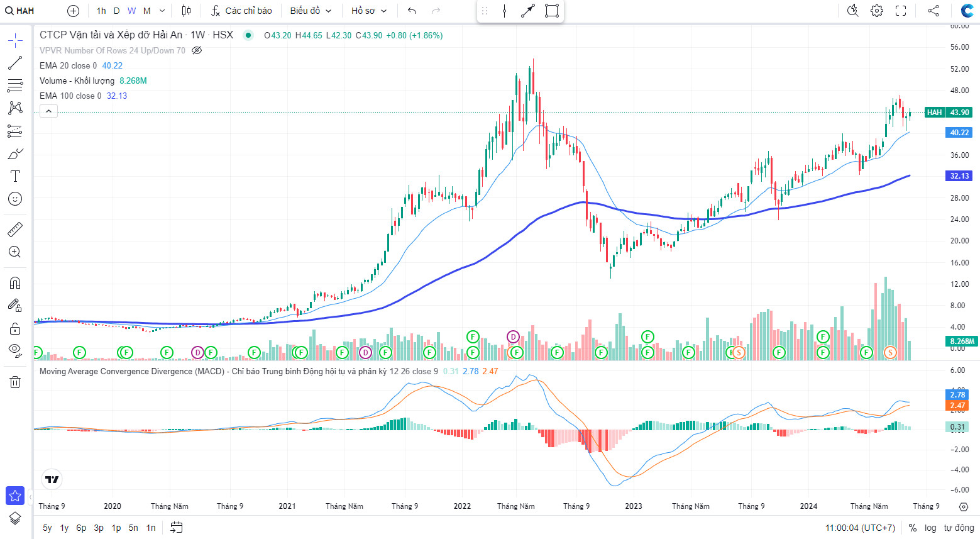This screenshot has width=980, height=539.
Task: Toggle stay in drawing mode
Action: (15, 306)
